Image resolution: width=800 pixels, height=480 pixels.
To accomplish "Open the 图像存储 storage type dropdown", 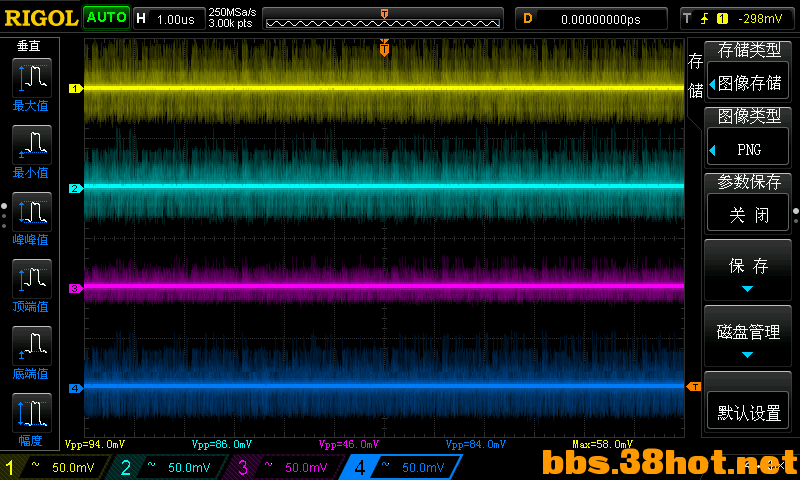I will (748, 83).
